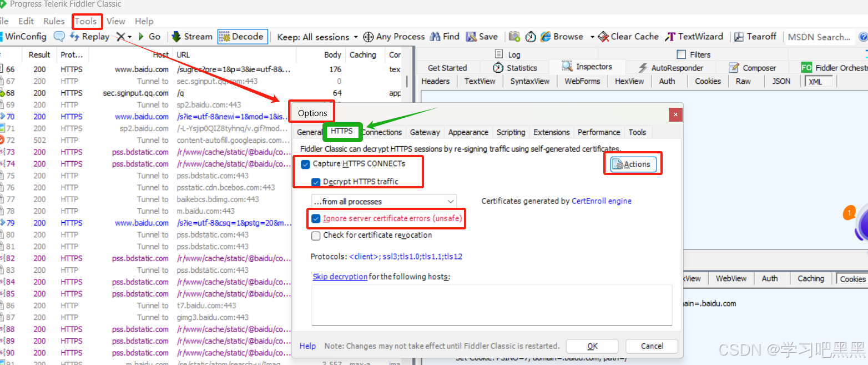Click the camera screenshot icon in toolbar
The height and width of the screenshot is (365, 868).
point(514,37)
